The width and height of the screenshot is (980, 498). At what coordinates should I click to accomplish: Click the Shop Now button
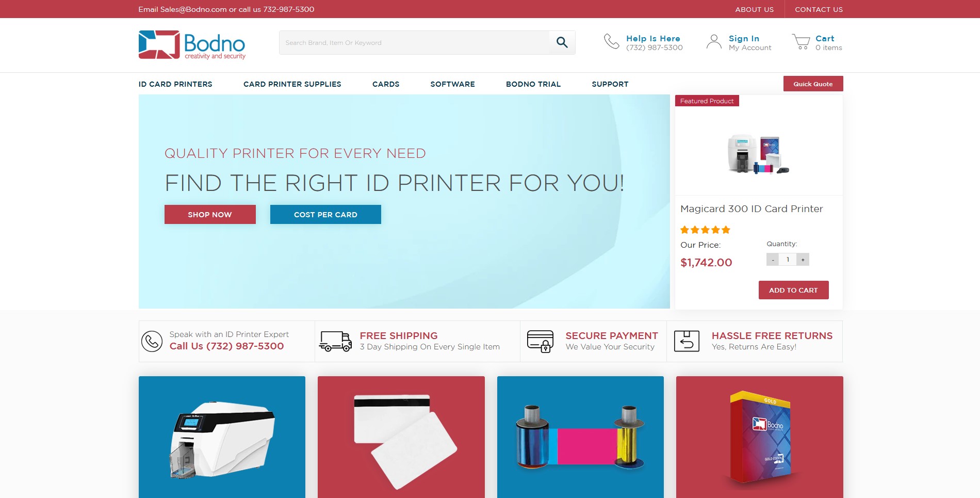(210, 214)
